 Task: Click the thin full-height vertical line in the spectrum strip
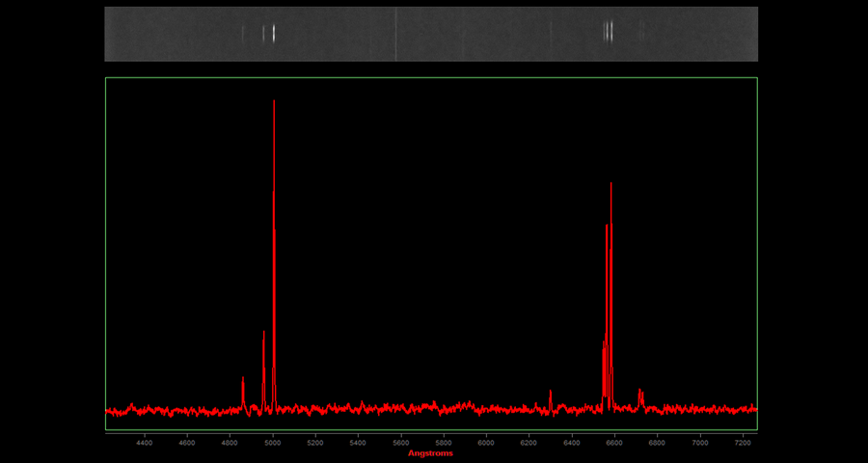(x=395, y=34)
